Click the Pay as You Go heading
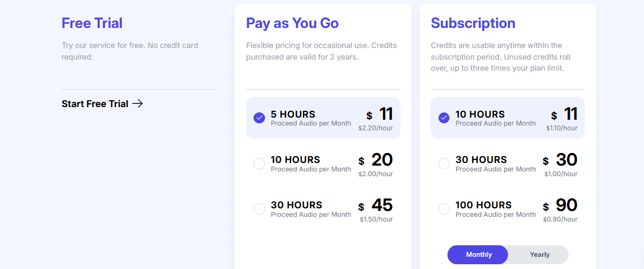644x269 pixels. 292,23
